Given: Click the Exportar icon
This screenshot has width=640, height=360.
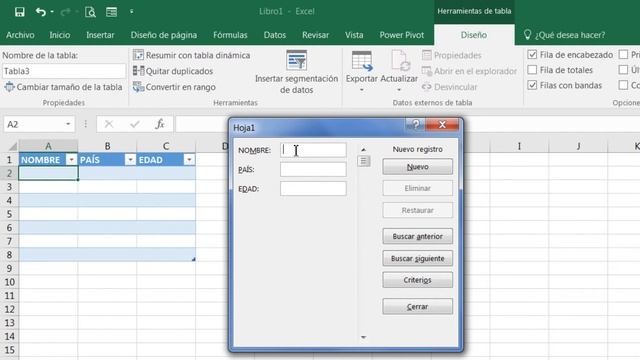Looking at the screenshot, I should [x=362, y=61].
